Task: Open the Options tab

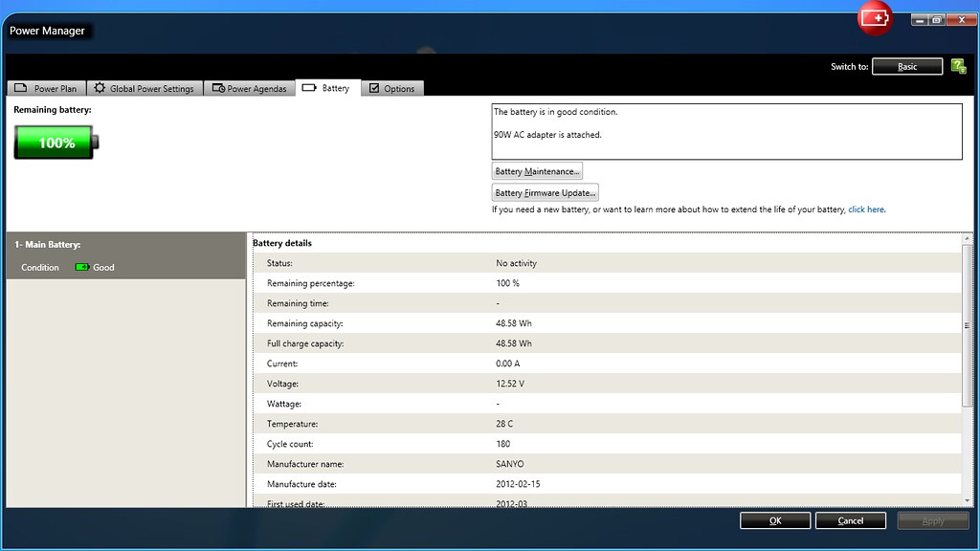Action: (392, 88)
